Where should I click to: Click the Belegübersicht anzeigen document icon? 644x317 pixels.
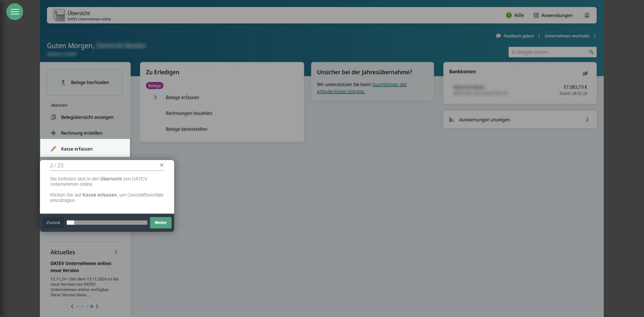tap(53, 117)
